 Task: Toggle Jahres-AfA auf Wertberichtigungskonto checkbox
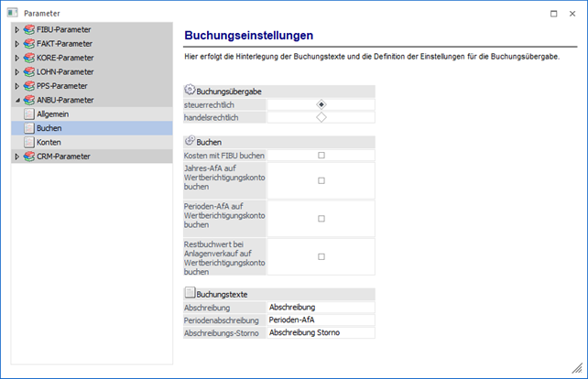click(x=321, y=181)
